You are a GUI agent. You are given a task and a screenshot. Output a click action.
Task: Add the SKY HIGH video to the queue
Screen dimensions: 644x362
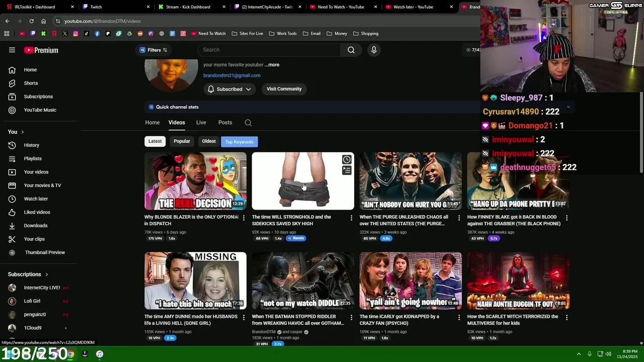[x=347, y=171]
